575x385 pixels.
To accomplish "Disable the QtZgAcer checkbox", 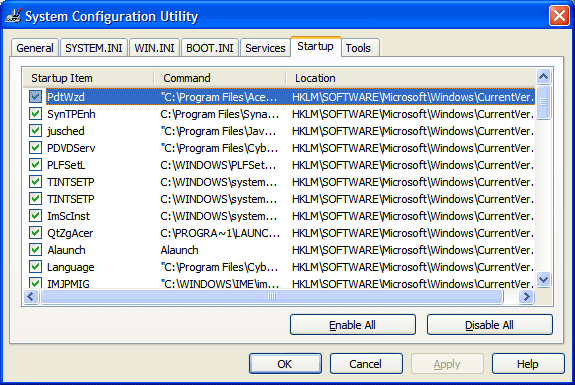I will click(36, 232).
